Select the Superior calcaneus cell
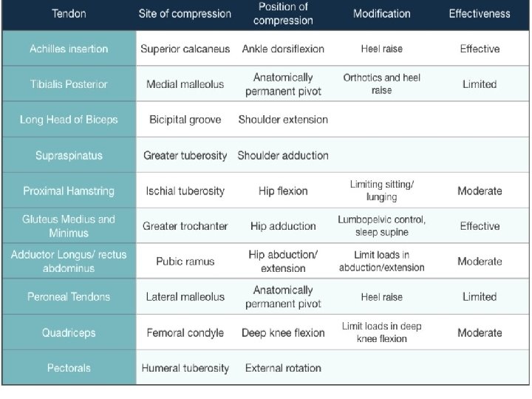Screen dimensions: 532x399 (185, 49)
